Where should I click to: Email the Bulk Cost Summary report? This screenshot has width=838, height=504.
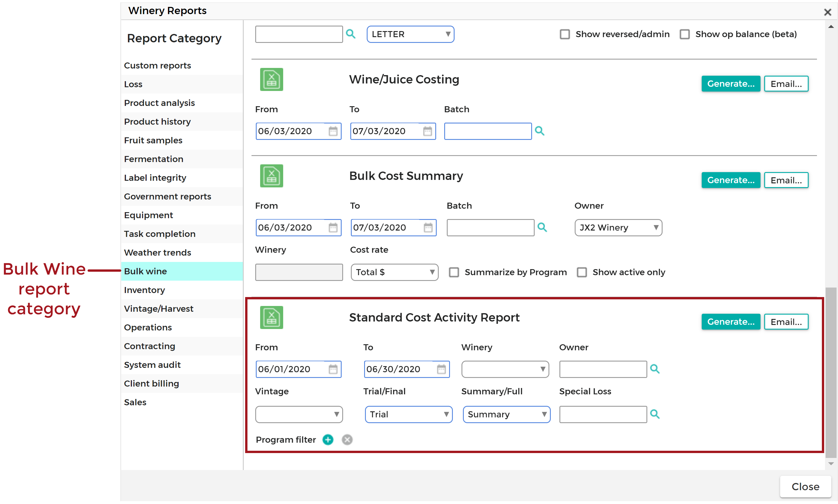[786, 180]
